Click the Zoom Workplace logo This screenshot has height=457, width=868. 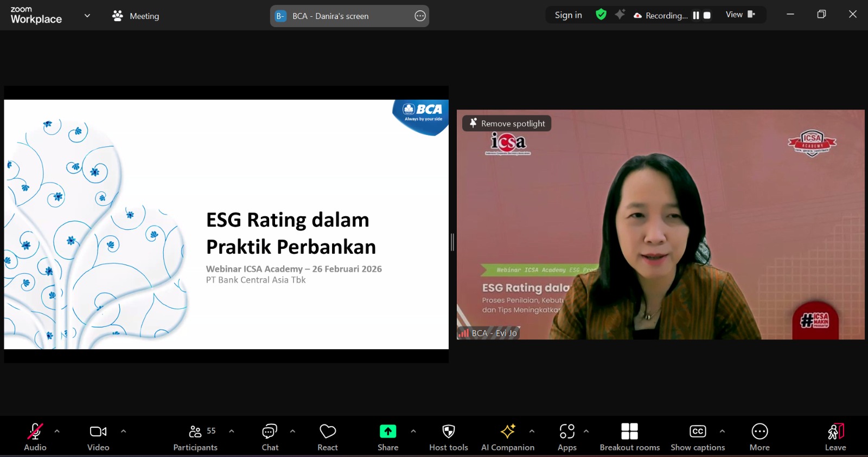click(x=36, y=15)
